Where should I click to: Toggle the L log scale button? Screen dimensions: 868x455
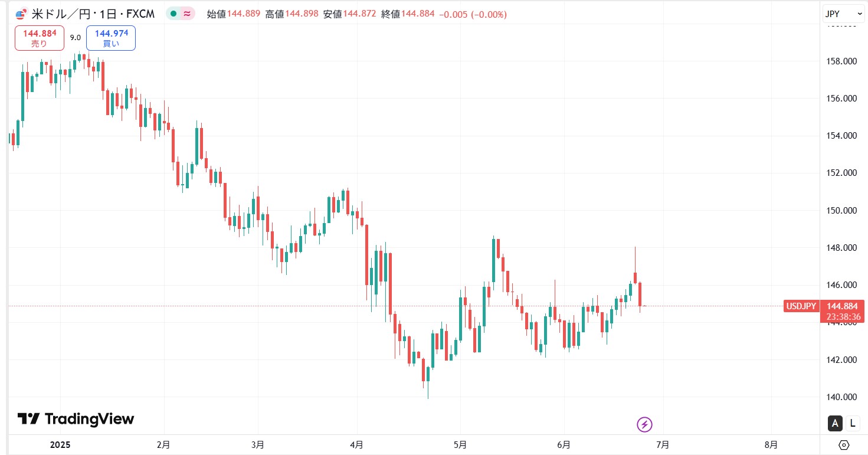click(852, 423)
